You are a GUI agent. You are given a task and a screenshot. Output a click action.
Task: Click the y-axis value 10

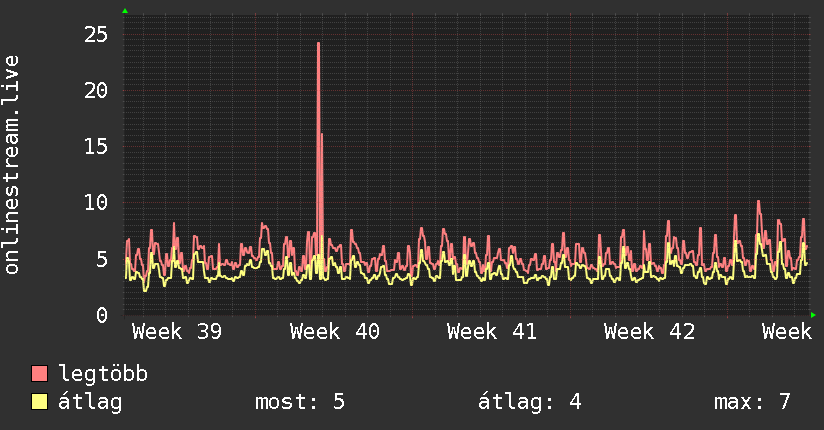click(x=96, y=202)
